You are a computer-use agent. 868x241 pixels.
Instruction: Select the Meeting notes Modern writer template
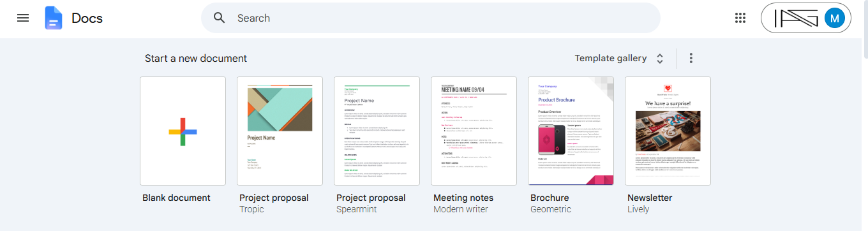click(x=474, y=131)
